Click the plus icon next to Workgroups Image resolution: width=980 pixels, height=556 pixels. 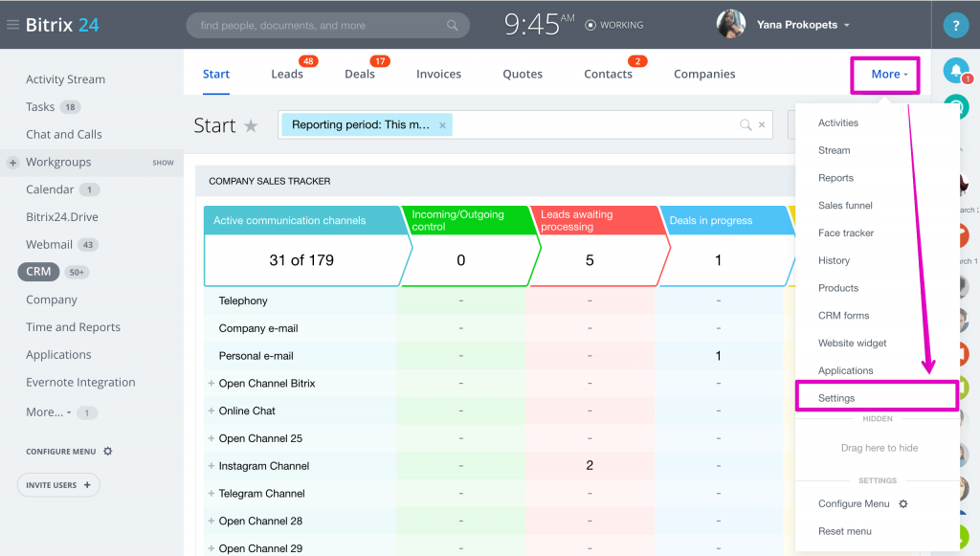click(x=12, y=163)
